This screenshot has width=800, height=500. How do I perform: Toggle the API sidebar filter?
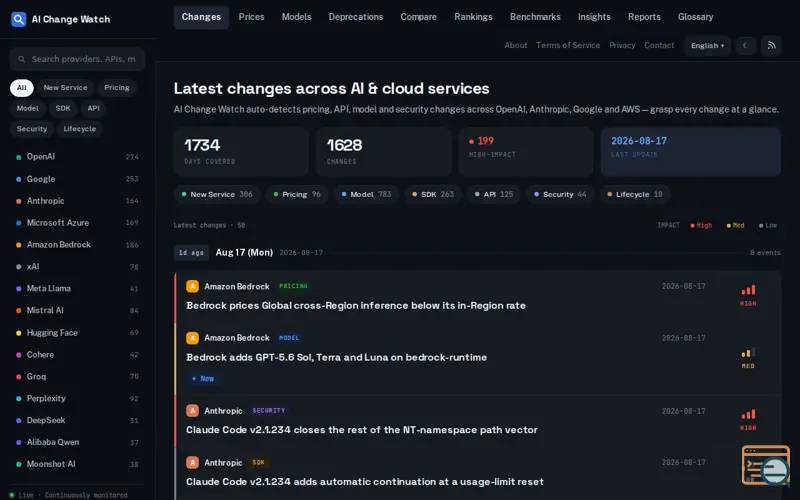tap(93, 108)
